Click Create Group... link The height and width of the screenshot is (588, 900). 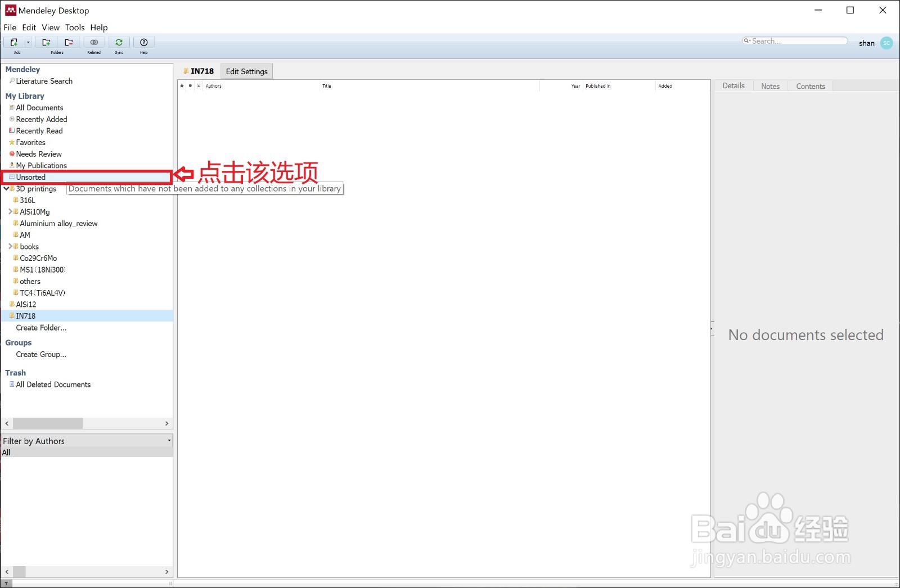pyautogui.click(x=41, y=354)
